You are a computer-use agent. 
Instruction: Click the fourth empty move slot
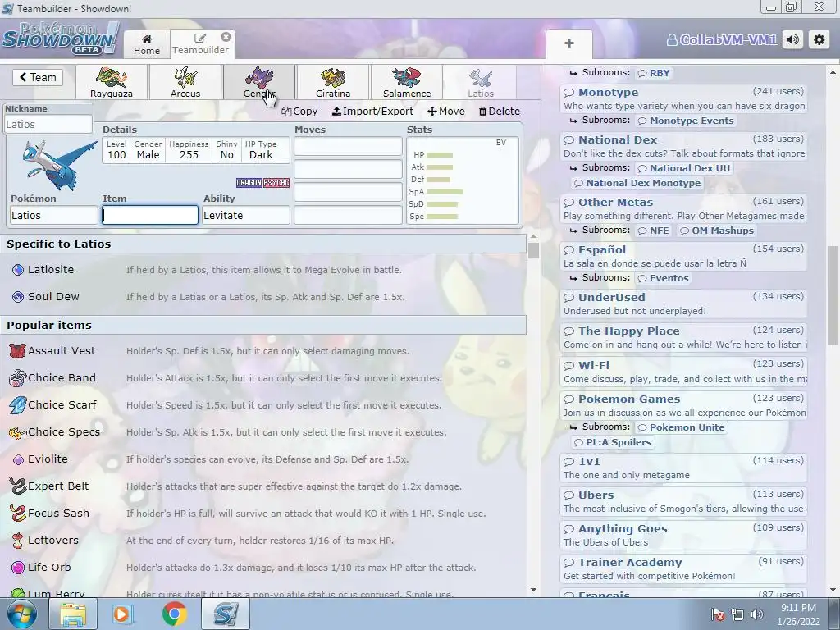[348, 216]
